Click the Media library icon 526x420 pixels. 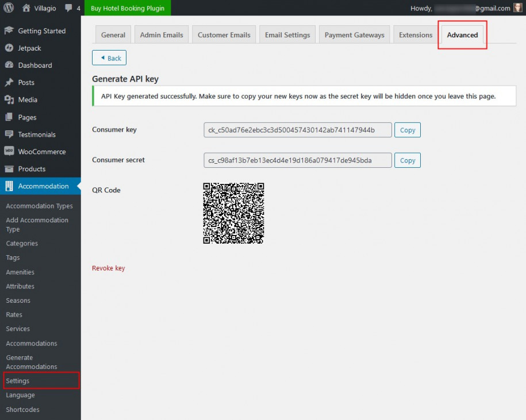pos(9,100)
